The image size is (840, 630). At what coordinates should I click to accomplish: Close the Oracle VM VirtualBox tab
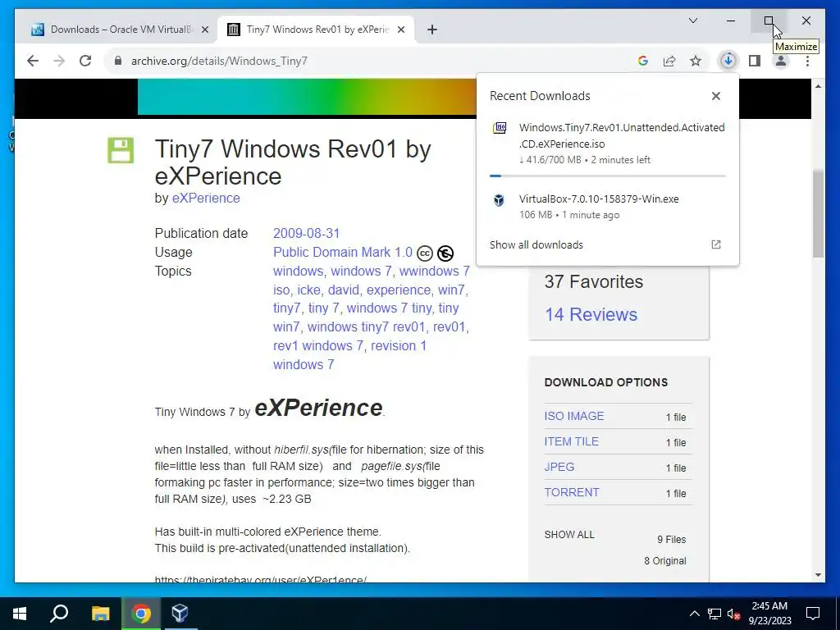[x=204, y=30]
